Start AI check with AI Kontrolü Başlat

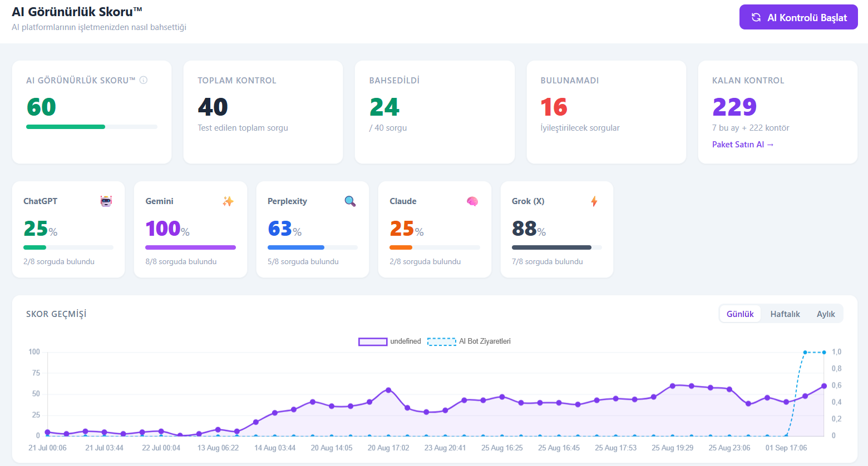798,17
